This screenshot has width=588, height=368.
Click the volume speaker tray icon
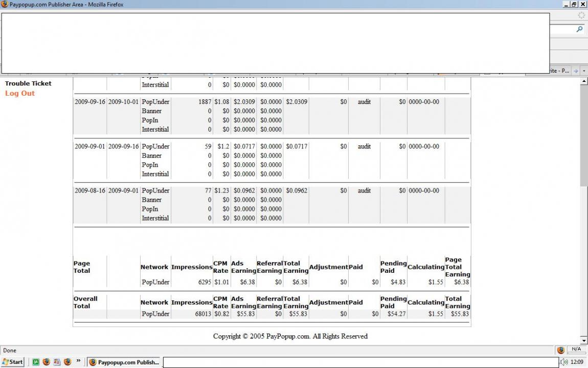pyautogui.click(x=564, y=362)
